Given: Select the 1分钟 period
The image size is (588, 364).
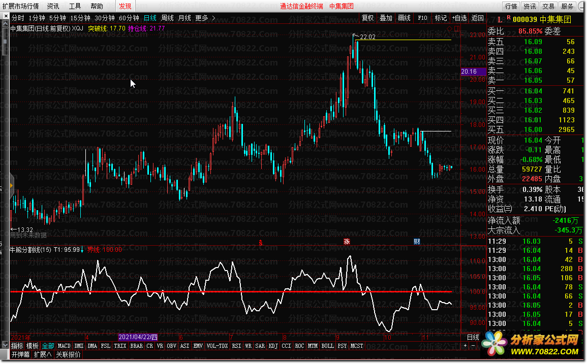Looking at the screenshot, I should 37,18.
